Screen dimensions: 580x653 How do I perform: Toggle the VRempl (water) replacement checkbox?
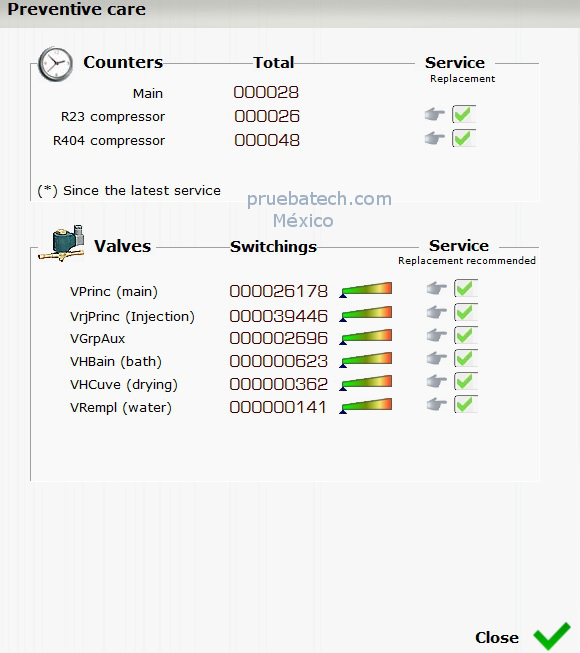(466, 404)
